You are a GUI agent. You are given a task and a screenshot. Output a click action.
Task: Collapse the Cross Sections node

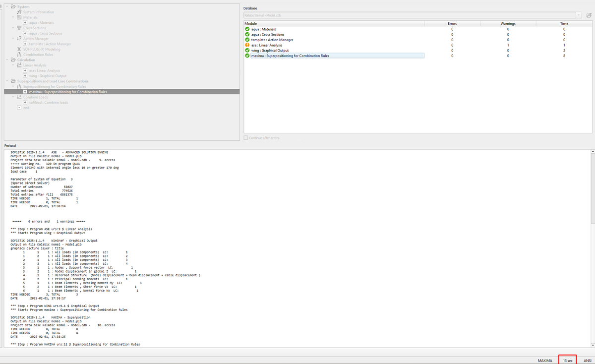point(13,28)
